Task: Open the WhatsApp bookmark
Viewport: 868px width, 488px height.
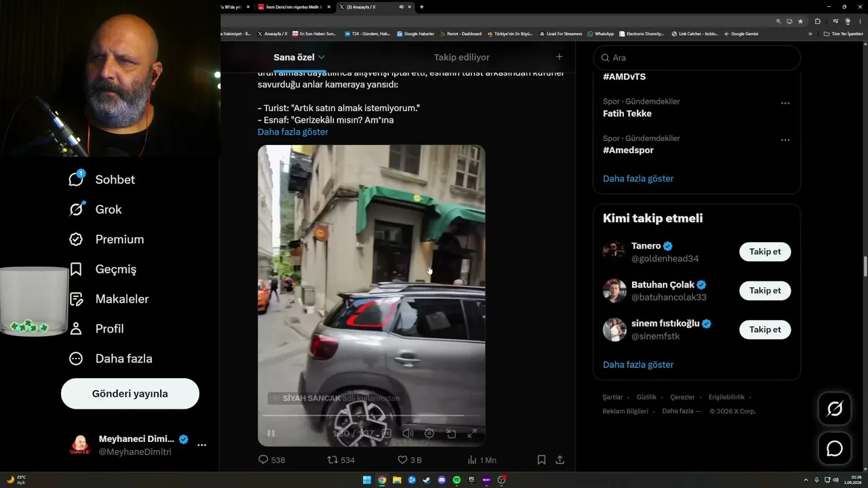Action: pyautogui.click(x=601, y=34)
